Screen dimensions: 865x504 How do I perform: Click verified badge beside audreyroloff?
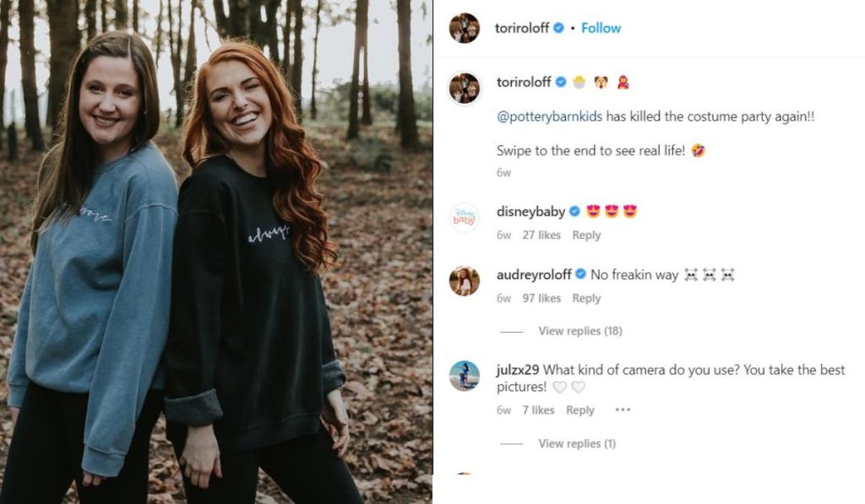(x=580, y=275)
